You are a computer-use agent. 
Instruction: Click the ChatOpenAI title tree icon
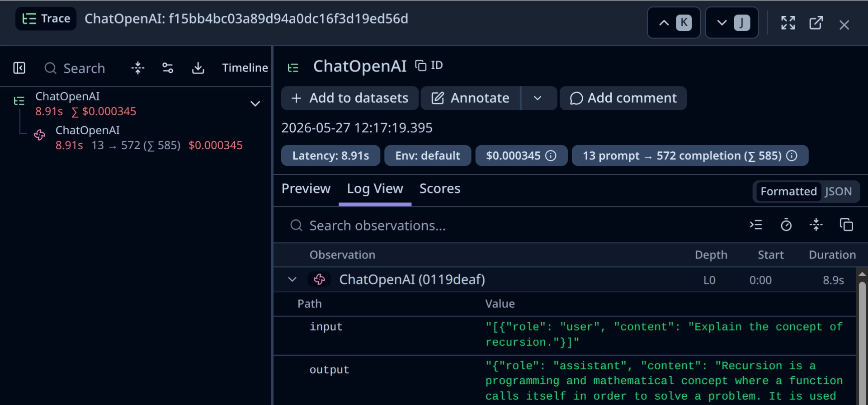click(293, 68)
